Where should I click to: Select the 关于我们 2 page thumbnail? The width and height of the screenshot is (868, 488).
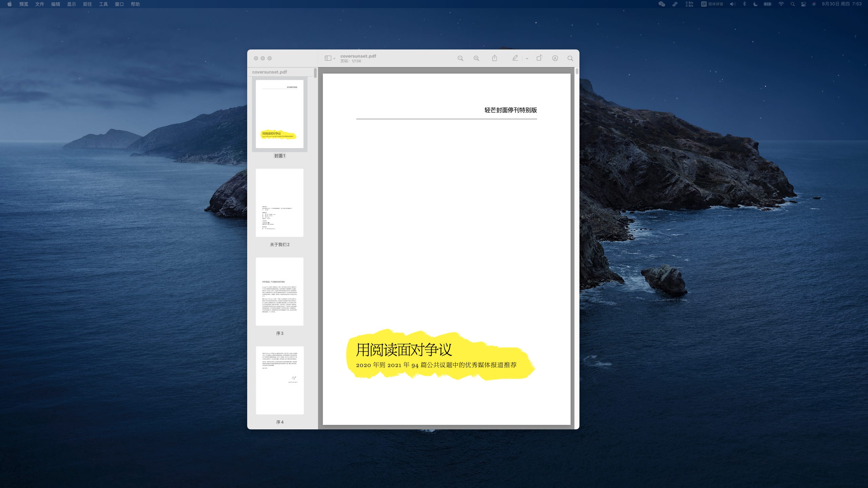(x=279, y=203)
